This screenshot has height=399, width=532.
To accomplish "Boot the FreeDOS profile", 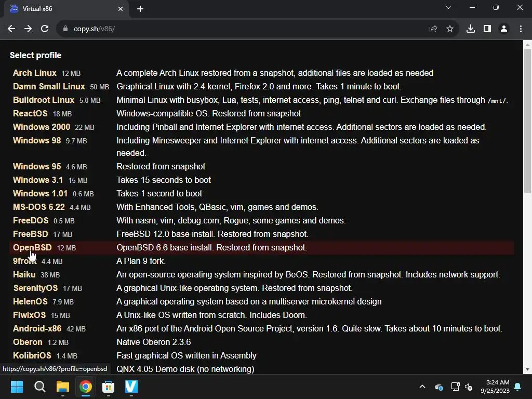I will [x=31, y=220].
